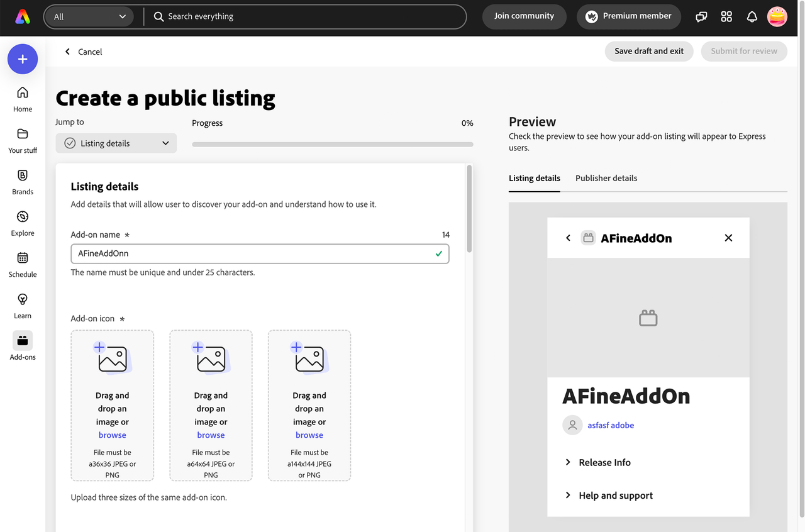Screen dimensions: 805x532
Task: Click the 14 character count
Action: [445, 235]
